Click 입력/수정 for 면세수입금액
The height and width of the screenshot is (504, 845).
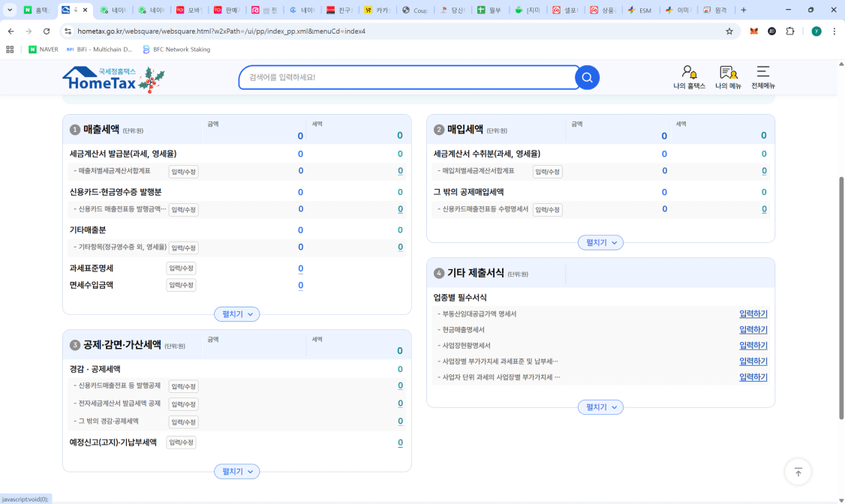click(x=181, y=285)
